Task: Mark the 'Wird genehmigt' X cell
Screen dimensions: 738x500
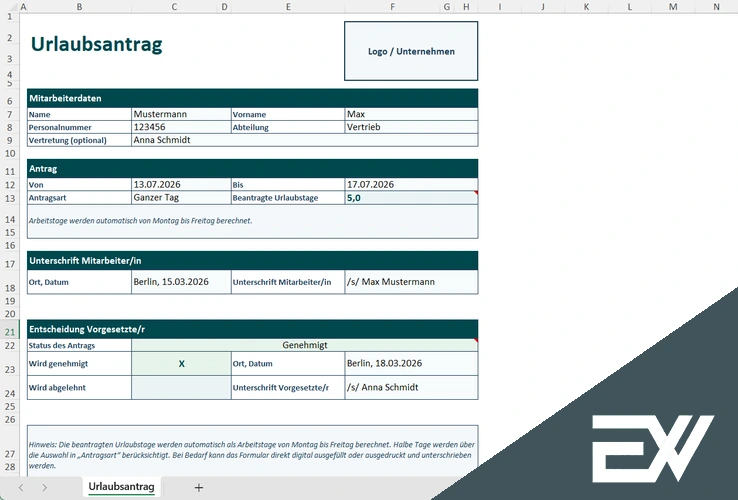Action: coord(181,363)
